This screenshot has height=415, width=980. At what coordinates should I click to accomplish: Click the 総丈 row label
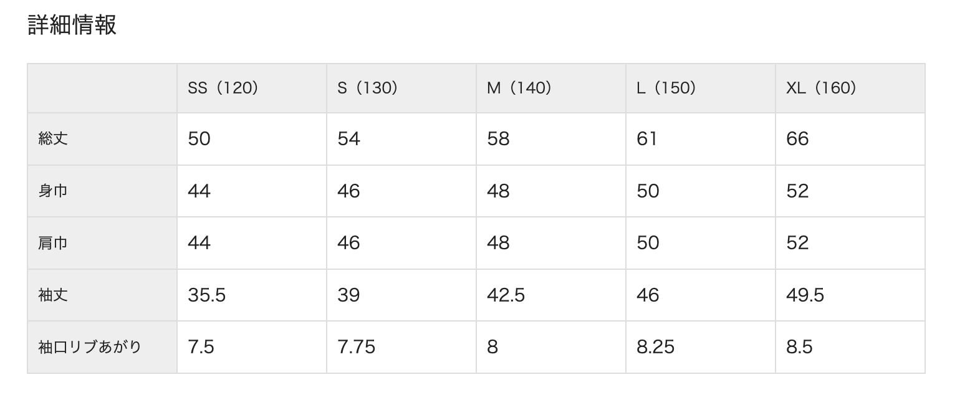pyautogui.click(x=53, y=139)
